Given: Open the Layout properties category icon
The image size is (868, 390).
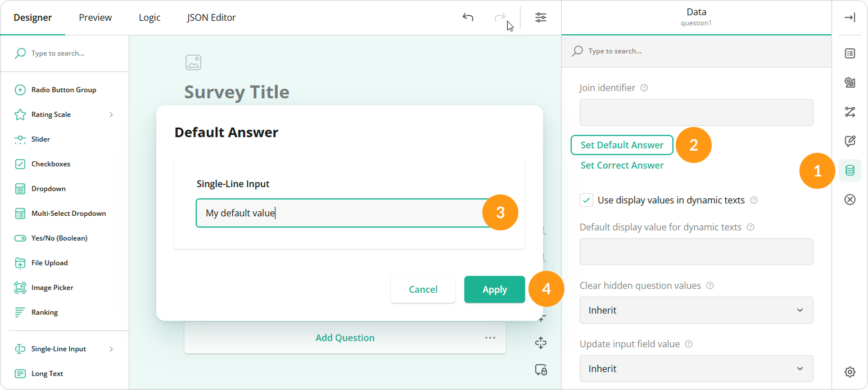Looking at the screenshot, I should coord(849,83).
